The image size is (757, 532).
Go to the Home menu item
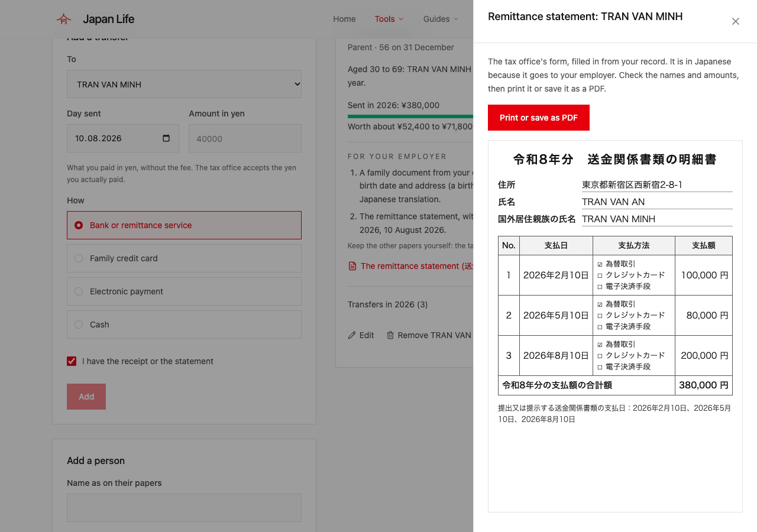point(344,19)
